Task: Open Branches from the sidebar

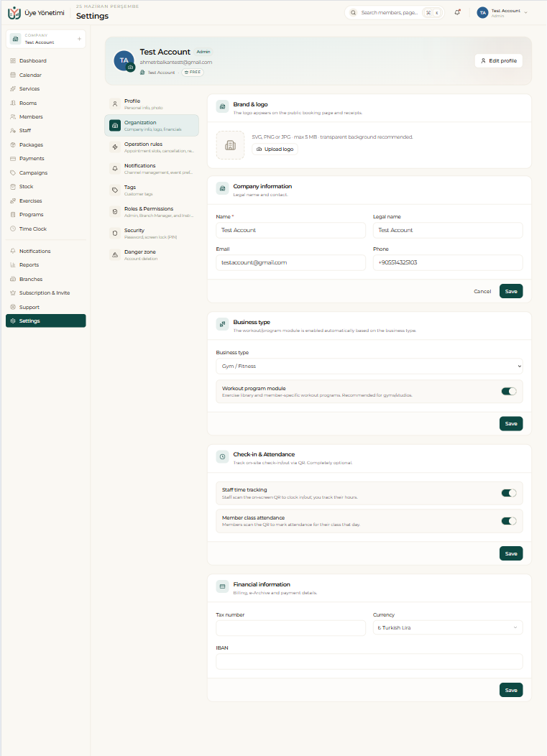Action: click(x=46, y=279)
